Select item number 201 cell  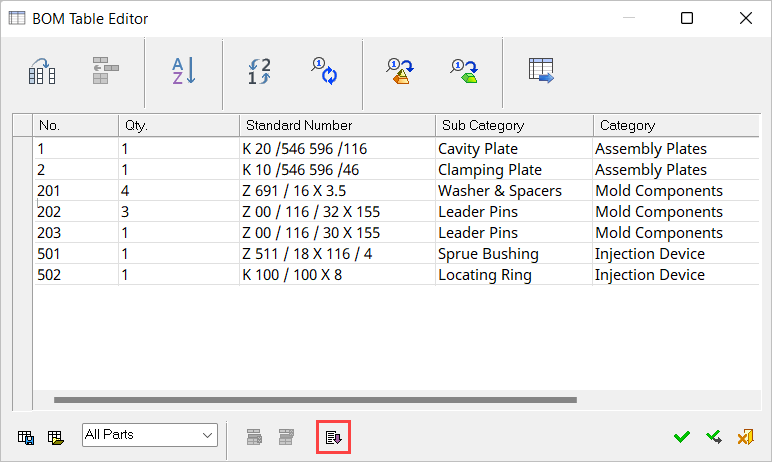point(75,191)
